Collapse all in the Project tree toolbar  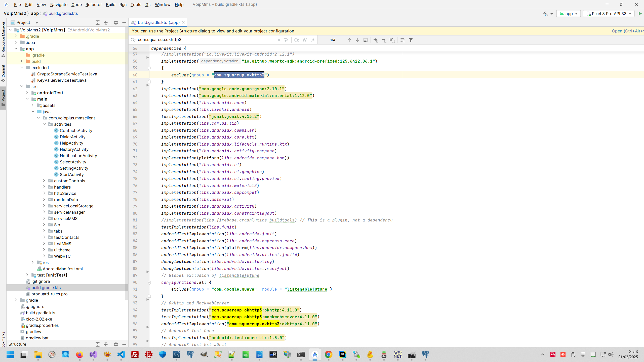[106, 23]
